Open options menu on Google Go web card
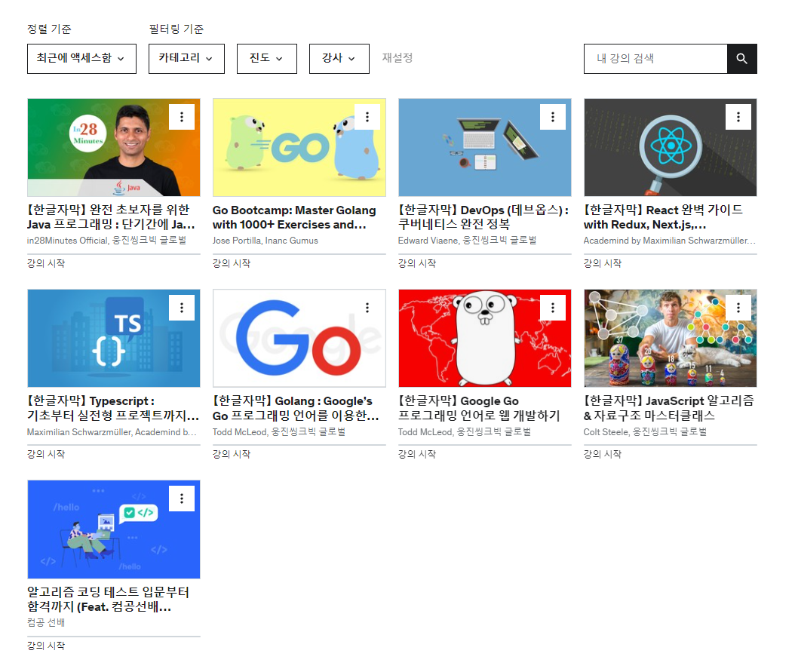The height and width of the screenshot is (672, 795). coord(553,308)
